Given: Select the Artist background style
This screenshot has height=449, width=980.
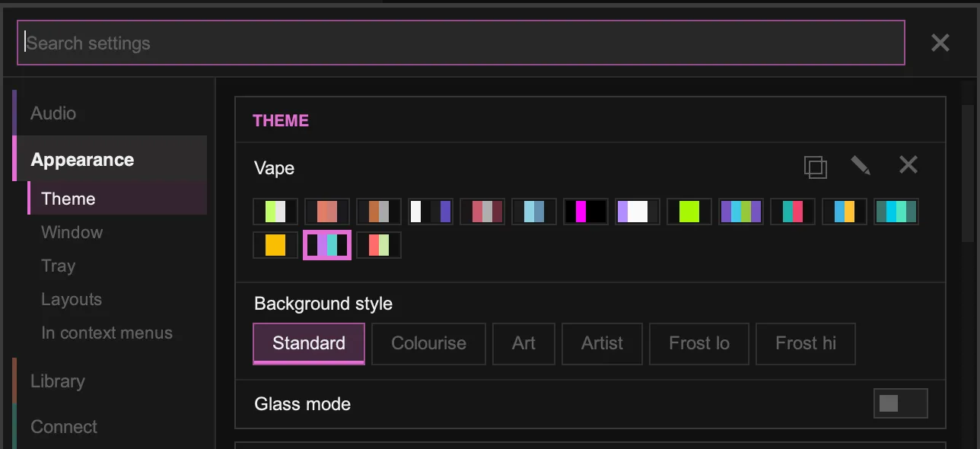Looking at the screenshot, I should coord(602,343).
